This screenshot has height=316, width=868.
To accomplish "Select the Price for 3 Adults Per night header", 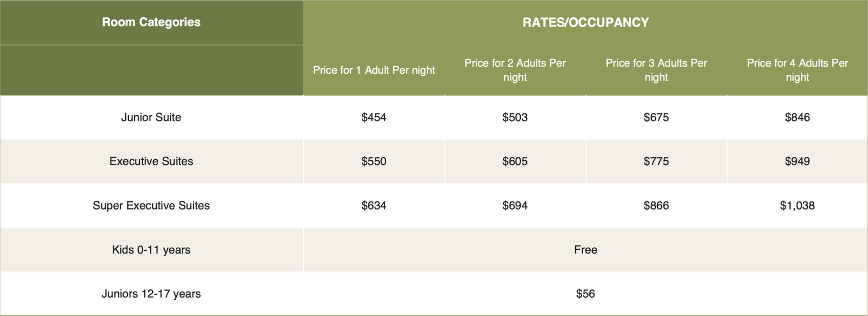I will click(x=656, y=70).
